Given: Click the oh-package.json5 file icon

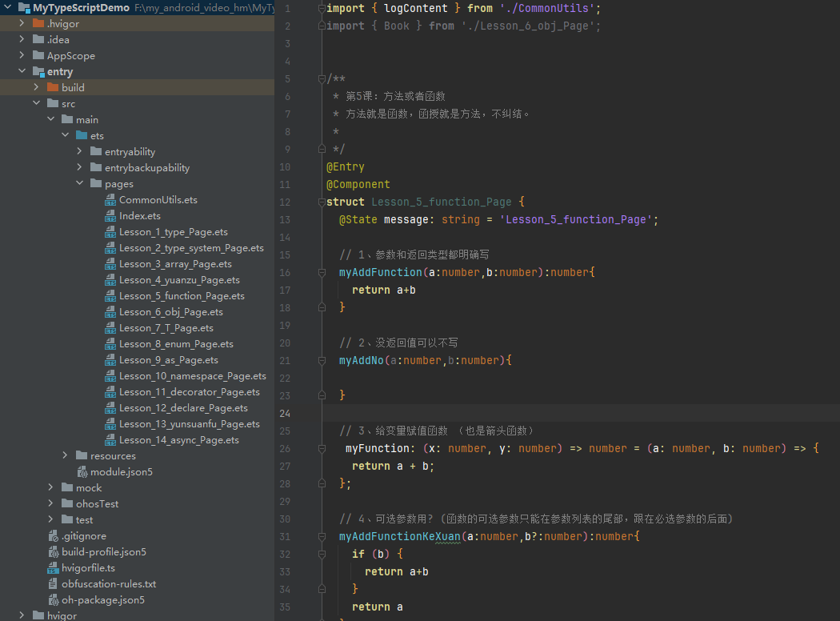Looking at the screenshot, I should (53, 599).
